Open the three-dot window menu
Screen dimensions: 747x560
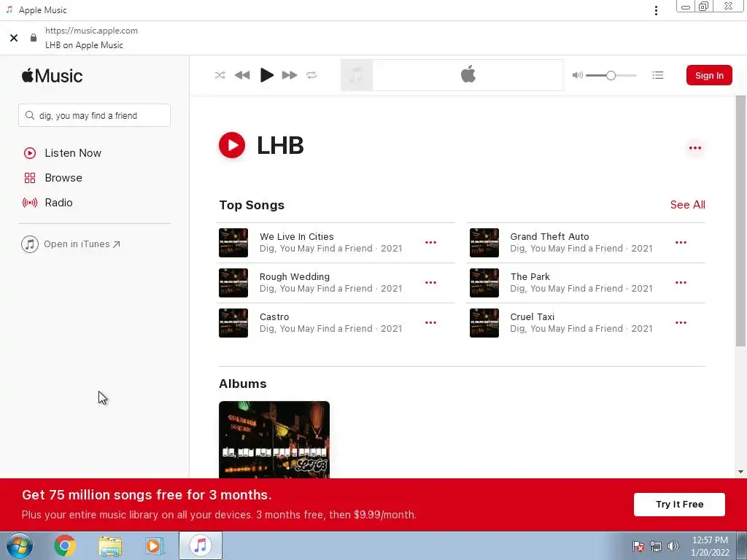[656, 10]
